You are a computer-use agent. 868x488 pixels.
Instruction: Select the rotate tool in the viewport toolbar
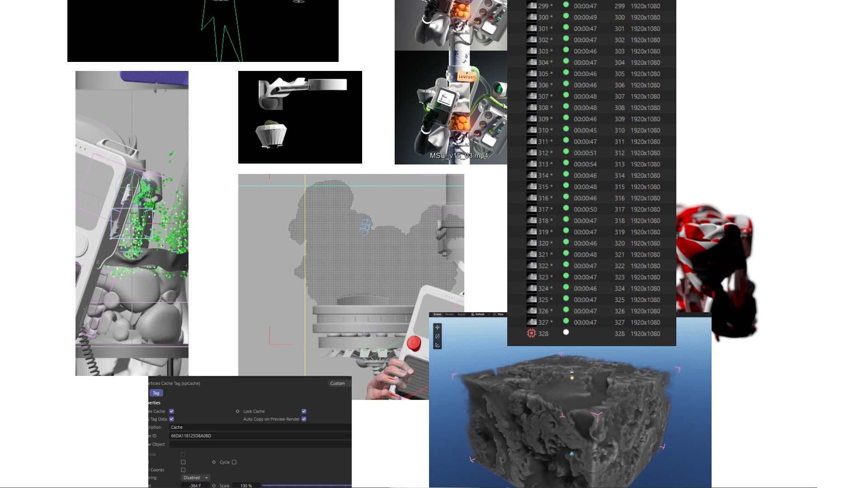pos(437,336)
